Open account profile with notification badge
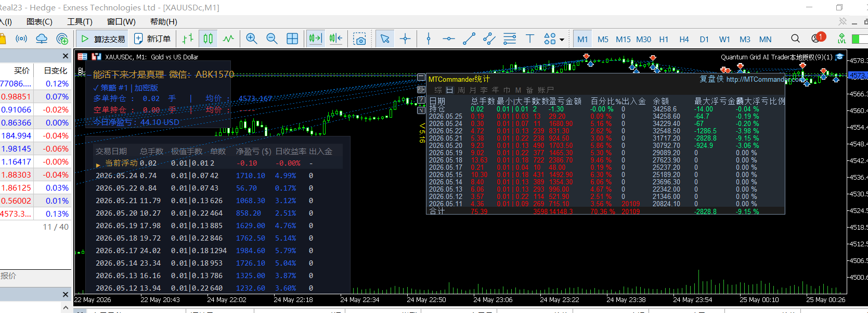 point(818,38)
